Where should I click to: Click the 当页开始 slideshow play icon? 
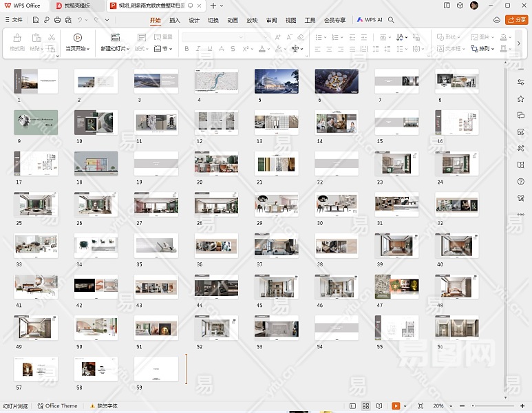77,38
